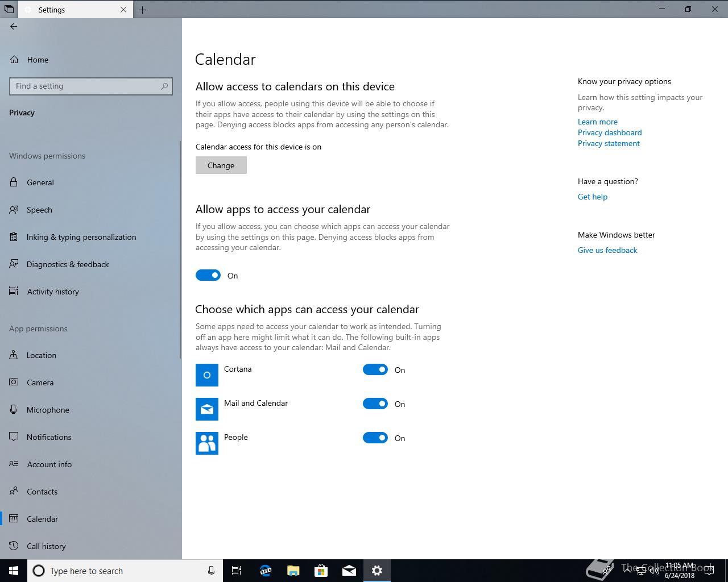Click the search magnifier icon in Find a setting
This screenshot has width=728, height=582.
tap(164, 86)
